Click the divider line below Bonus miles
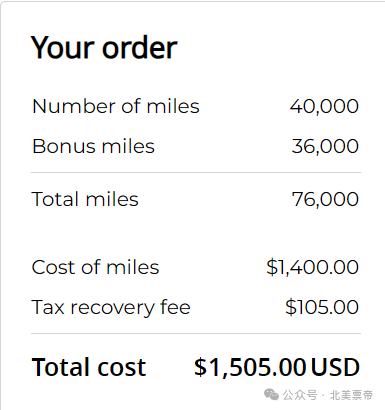Viewport: 385px width, 410px height. pos(196,173)
